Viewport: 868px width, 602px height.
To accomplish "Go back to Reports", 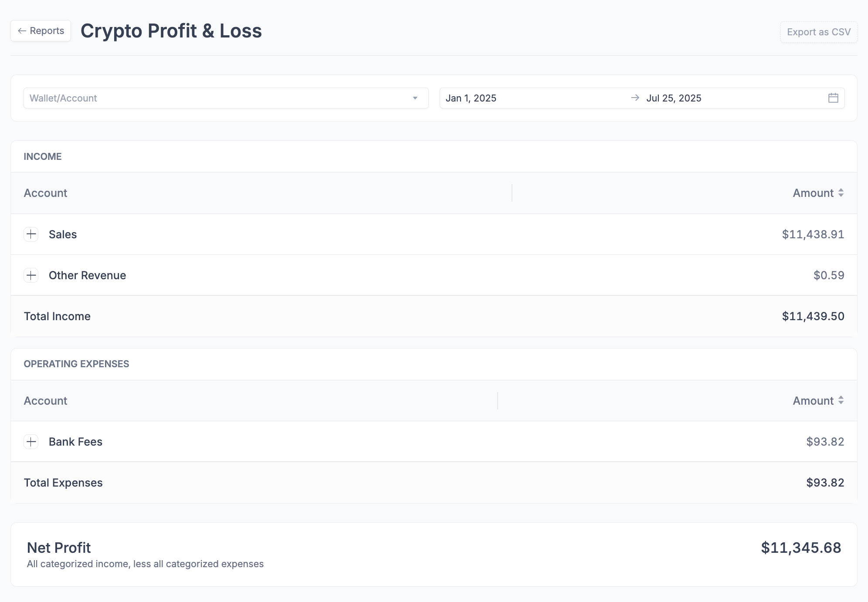I will point(41,31).
